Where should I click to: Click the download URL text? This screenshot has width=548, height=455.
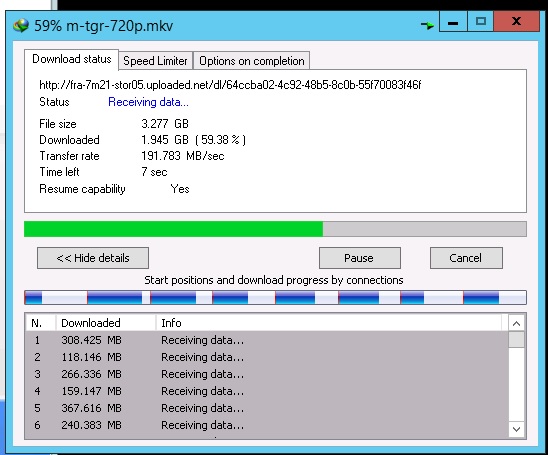230,85
